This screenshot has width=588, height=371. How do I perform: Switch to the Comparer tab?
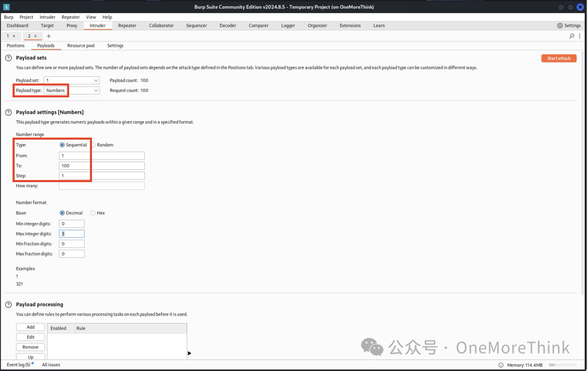[259, 26]
